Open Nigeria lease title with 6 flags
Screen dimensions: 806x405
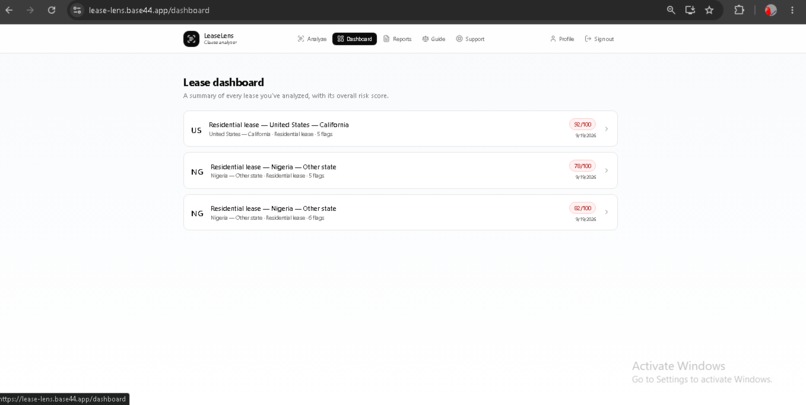[x=273, y=209]
